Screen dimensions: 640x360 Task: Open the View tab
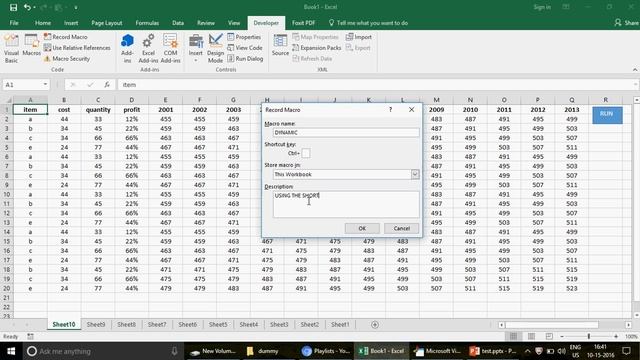234,23
